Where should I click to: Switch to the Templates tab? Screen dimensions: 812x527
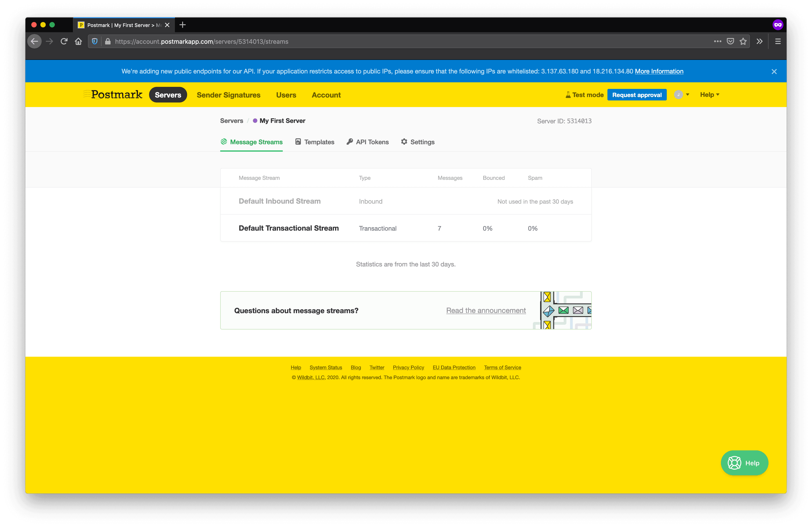coord(314,142)
